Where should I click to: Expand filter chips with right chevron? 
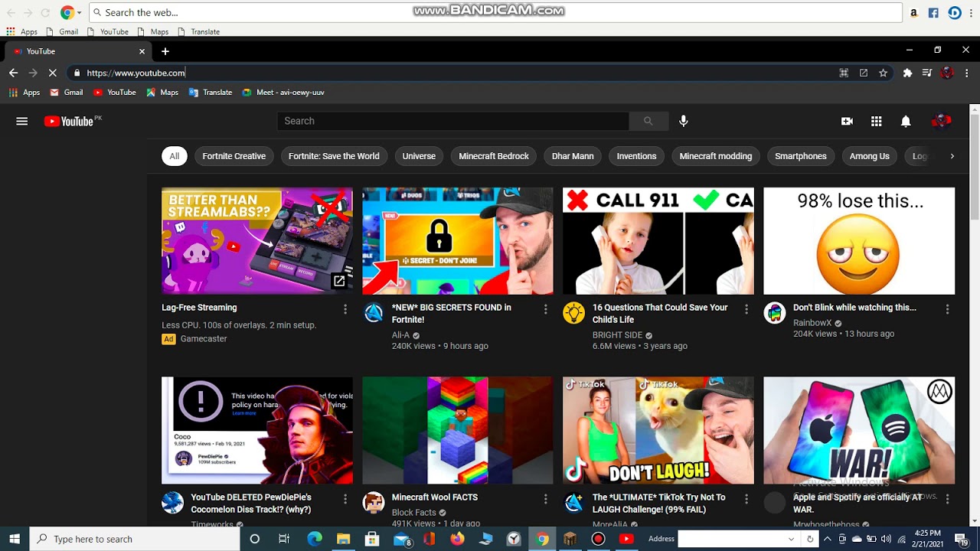pyautogui.click(x=952, y=156)
